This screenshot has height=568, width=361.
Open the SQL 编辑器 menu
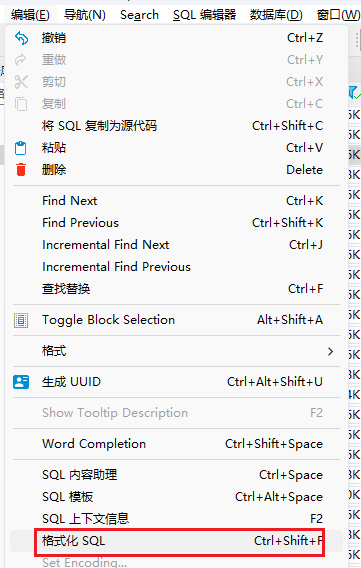pos(204,15)
